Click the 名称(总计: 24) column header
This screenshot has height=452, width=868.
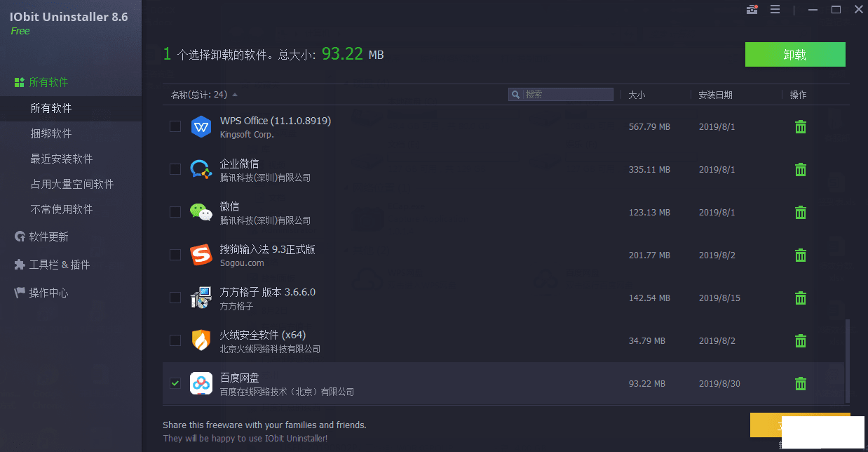(199, 95)
